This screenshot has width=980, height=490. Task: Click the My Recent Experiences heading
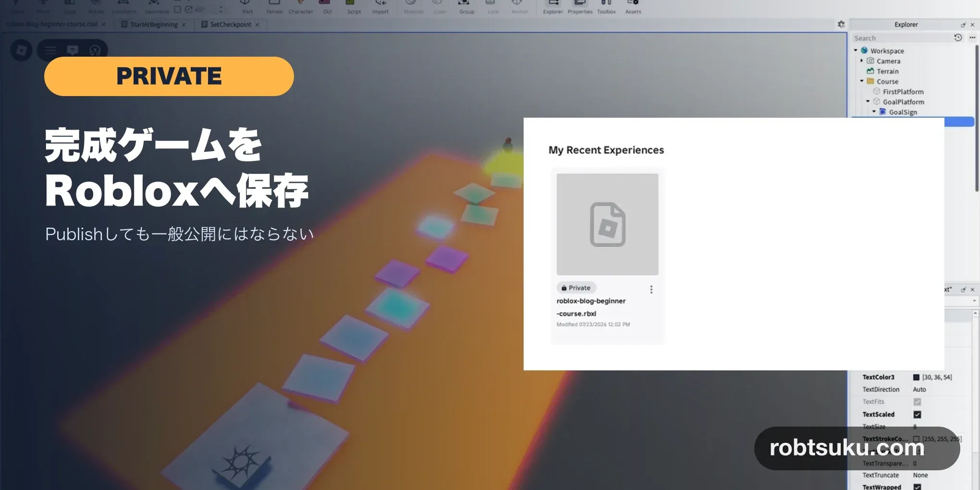pyautogui.click(x=606, y=150)
